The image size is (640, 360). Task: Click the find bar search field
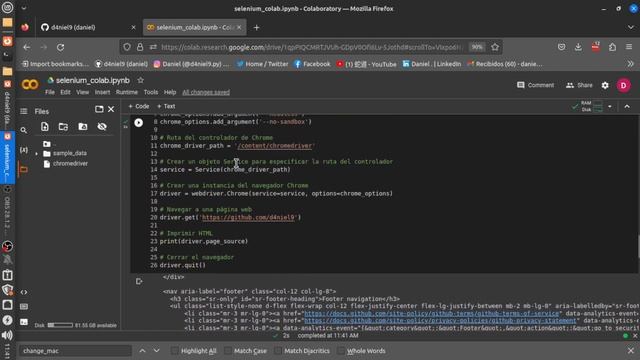[75, 351]
